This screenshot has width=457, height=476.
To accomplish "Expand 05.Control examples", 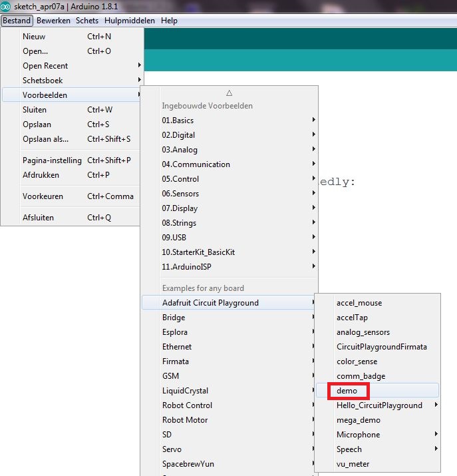I will click(x=229, y=179).
